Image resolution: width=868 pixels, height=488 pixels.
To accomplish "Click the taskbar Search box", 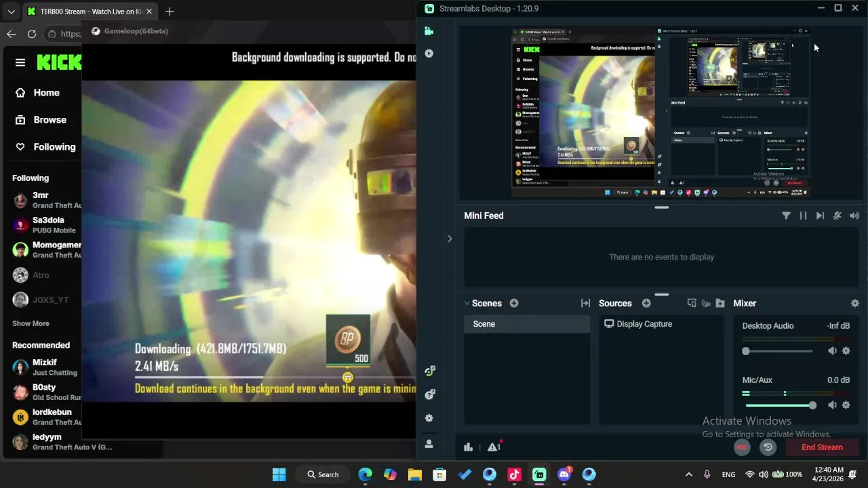I will point(323,474).
